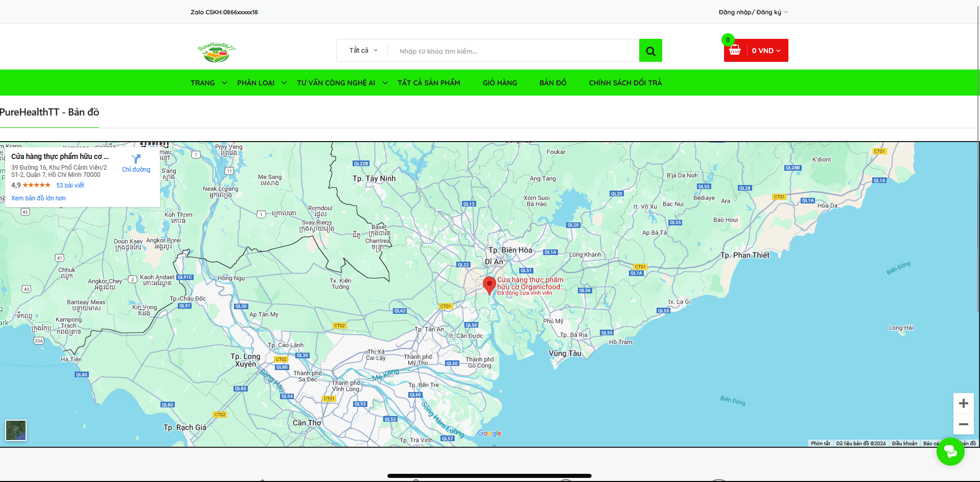Open CHÍNH SÁCH ĐỔI TRẢ page
Screen dimensions: 980x482
point(625,83)
